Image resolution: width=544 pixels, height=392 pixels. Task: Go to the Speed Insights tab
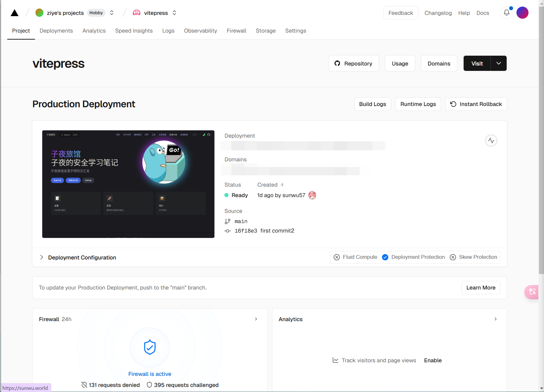pos(134,31)
